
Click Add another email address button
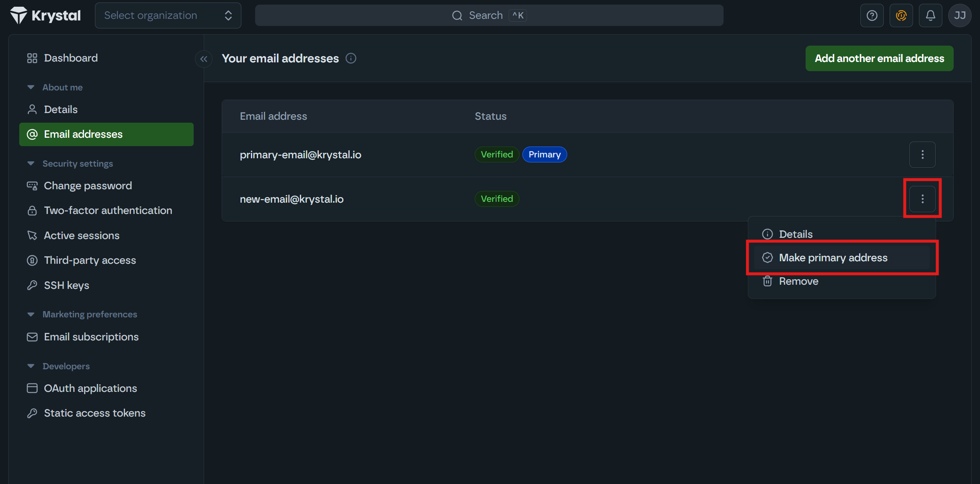pos(879,59)
